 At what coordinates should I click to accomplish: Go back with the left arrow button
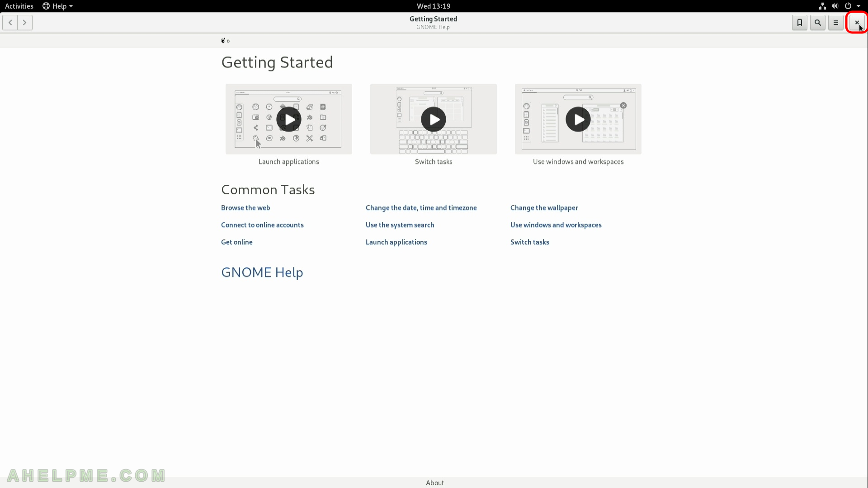click(10, 23)
